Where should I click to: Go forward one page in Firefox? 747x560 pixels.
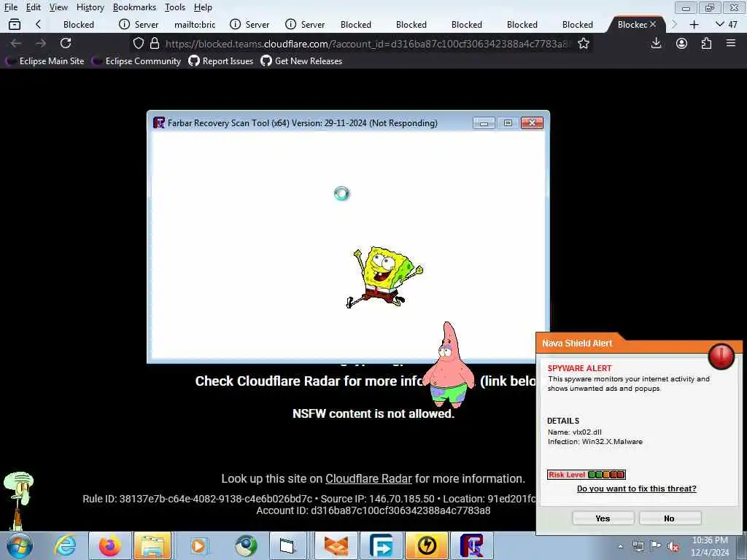click(41, 43)
